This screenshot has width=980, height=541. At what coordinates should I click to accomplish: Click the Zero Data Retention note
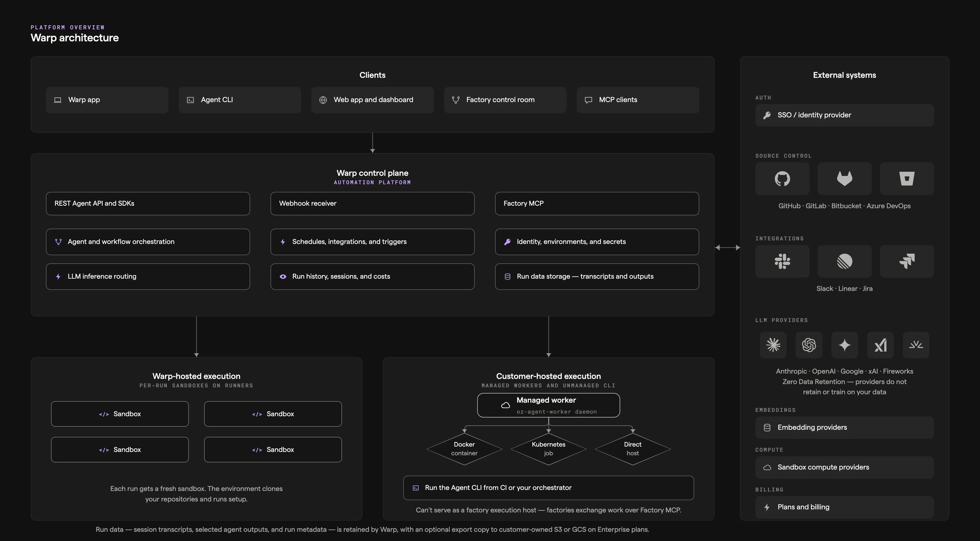tap(844, 387)
